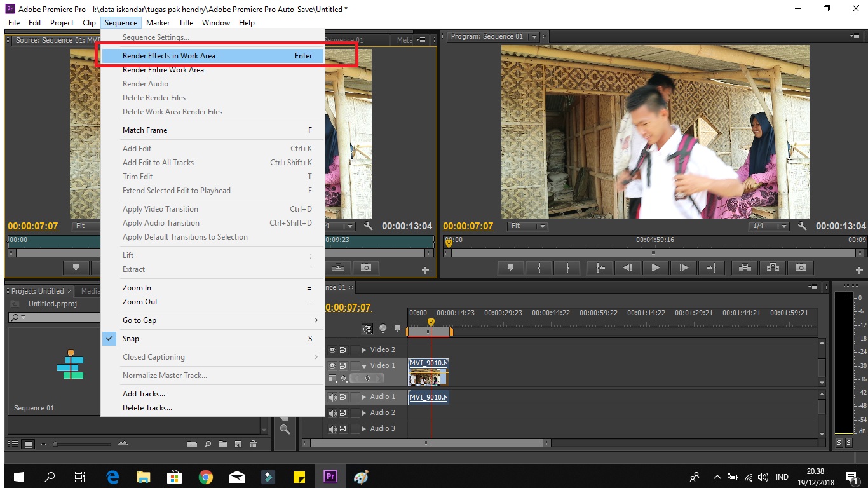Click the Program monitor zoom scroll bar

pyautogui.click(x=653, y=253)
